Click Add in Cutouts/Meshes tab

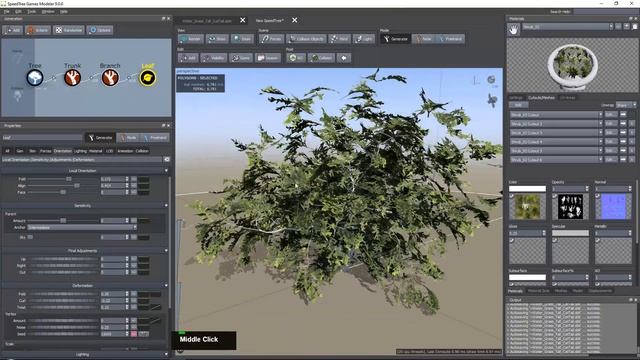518,105
